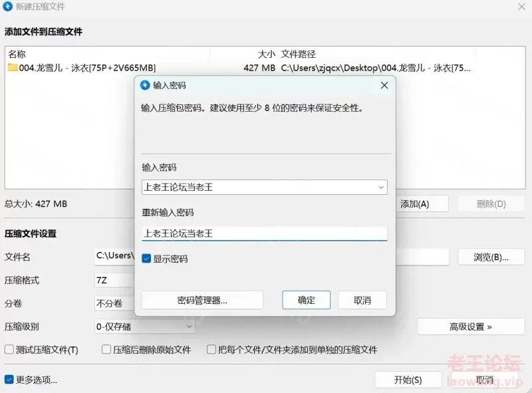Open the 压缩格式 7Z dropdown
The height and width of the screenshot is (393, 532).
[x=114, y=280]
